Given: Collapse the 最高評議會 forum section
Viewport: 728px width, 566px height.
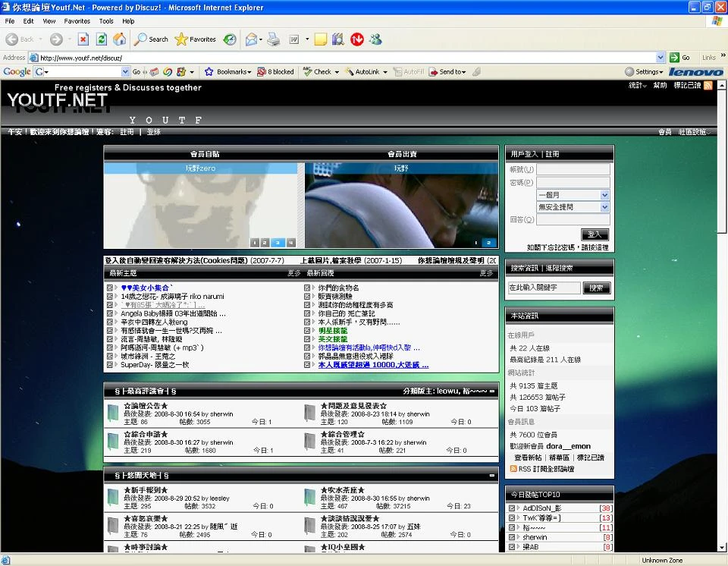Looking at the screenshot, I should 491,391.
